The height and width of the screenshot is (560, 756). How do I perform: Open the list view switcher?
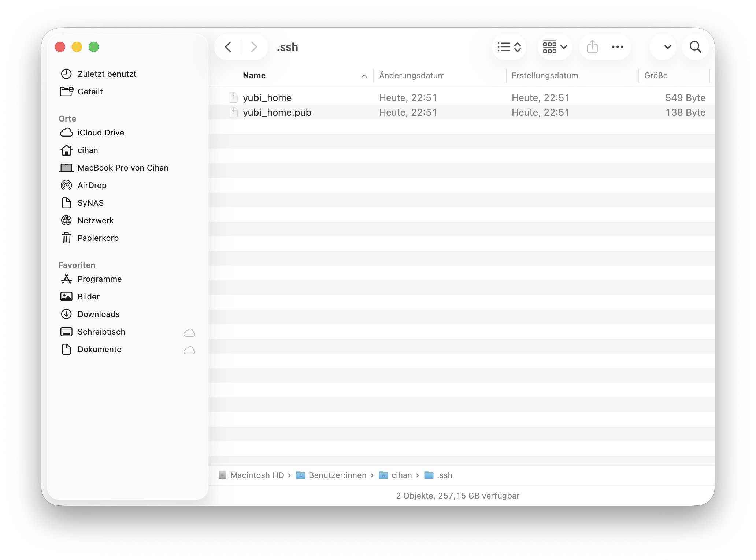(509, 47)
